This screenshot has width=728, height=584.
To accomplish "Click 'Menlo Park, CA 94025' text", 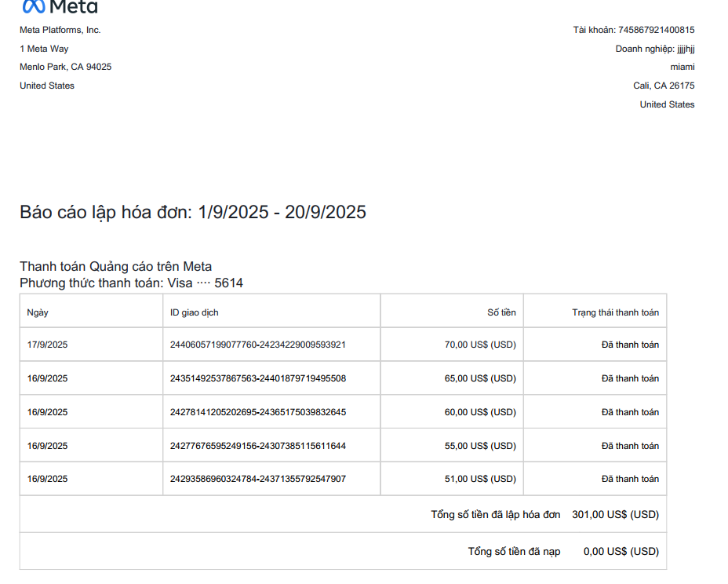I will pyautogui.click(x=65, y=67).
